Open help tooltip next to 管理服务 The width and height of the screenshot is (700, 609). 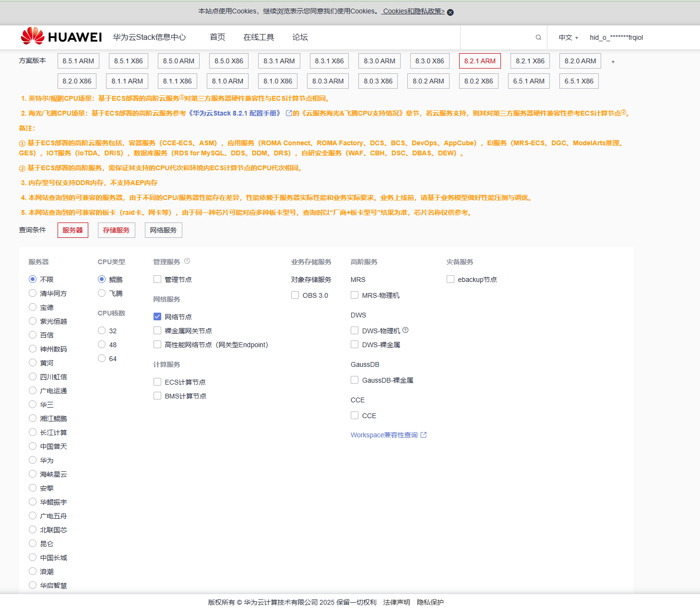(187, 261)
